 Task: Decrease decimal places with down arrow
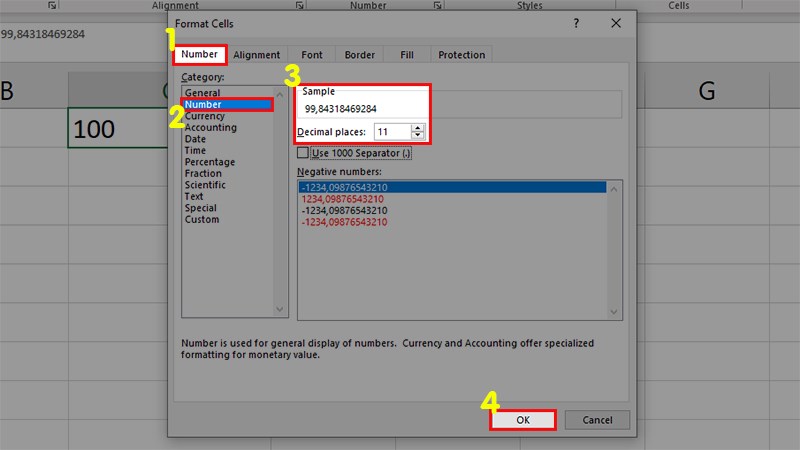(418, 135)
